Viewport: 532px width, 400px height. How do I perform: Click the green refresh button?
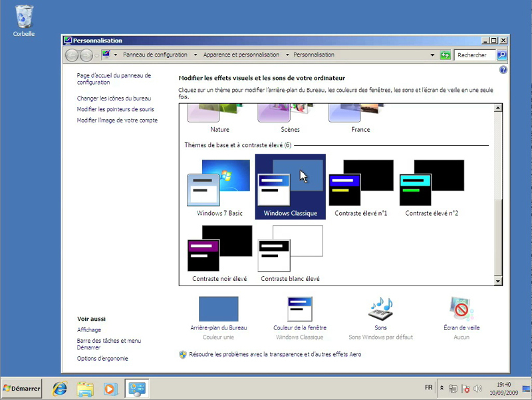445,55
